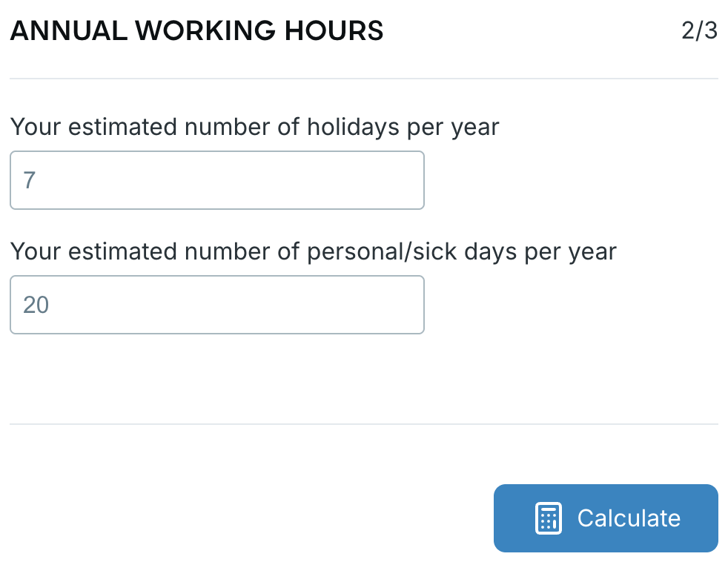The image size is (728, 565).
Task: Click the words per year in the holidays label
Action: [x=454, y=128]
